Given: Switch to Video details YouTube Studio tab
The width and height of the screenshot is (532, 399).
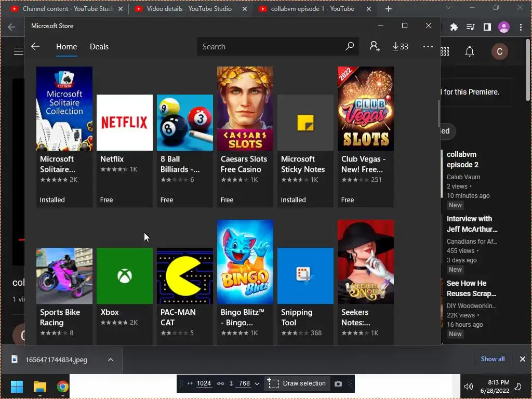Looking at the screenshot, I should 189,9.
